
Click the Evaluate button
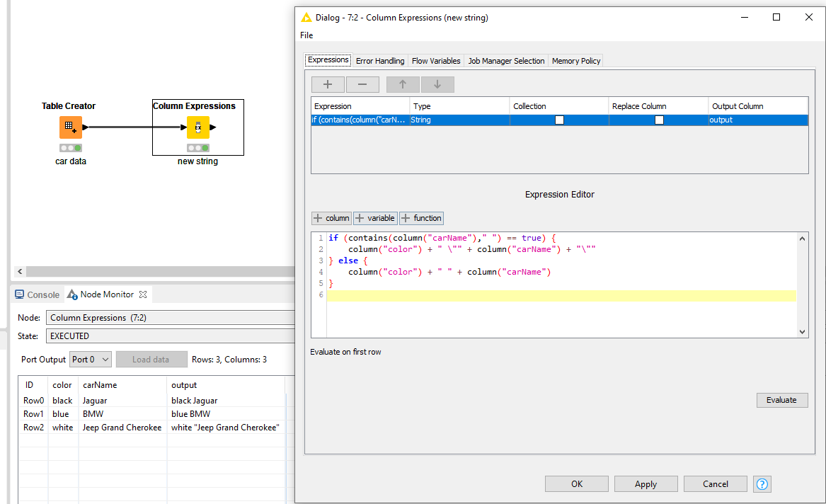pos(782,400)
